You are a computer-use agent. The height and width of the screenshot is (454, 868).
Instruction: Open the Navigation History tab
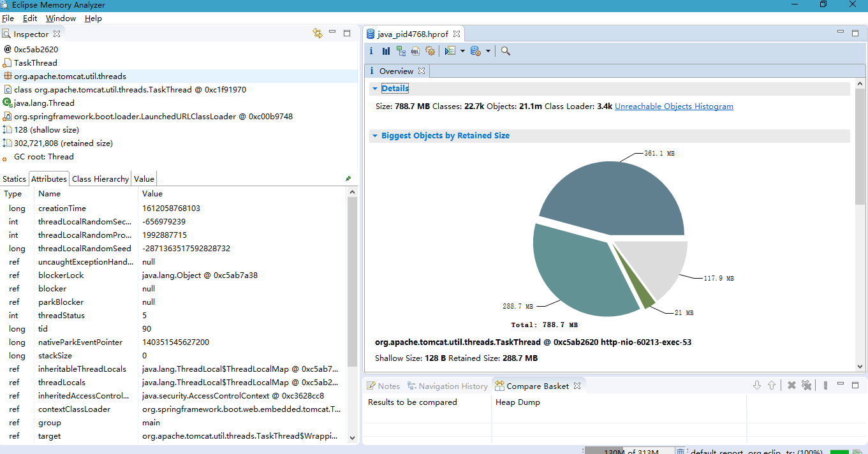coord(448,386)
